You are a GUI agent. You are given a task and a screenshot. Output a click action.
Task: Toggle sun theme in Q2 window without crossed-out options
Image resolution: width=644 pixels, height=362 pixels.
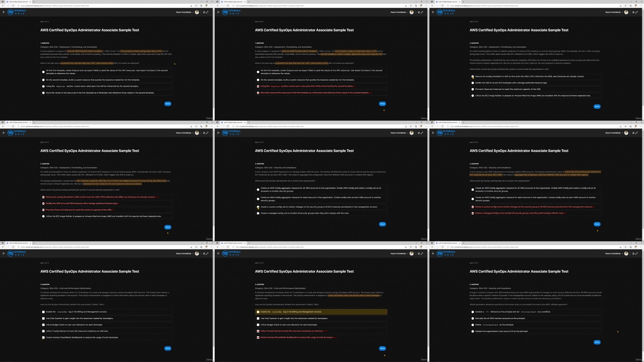coord(633,12)
